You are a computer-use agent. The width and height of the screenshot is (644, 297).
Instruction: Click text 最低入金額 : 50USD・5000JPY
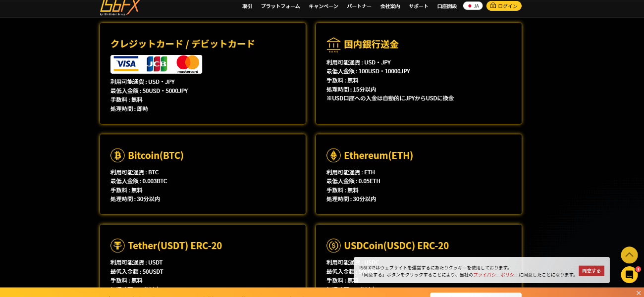tap(149, 91)
